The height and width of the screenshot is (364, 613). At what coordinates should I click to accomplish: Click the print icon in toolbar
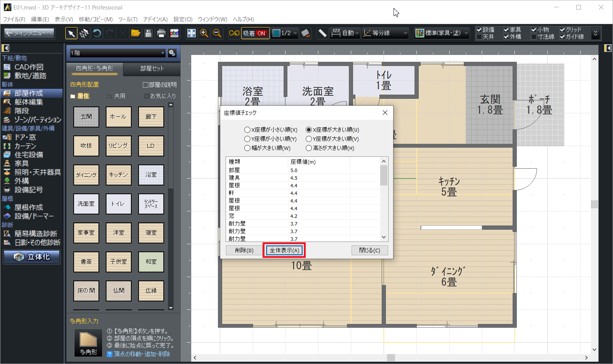(161, 34)
